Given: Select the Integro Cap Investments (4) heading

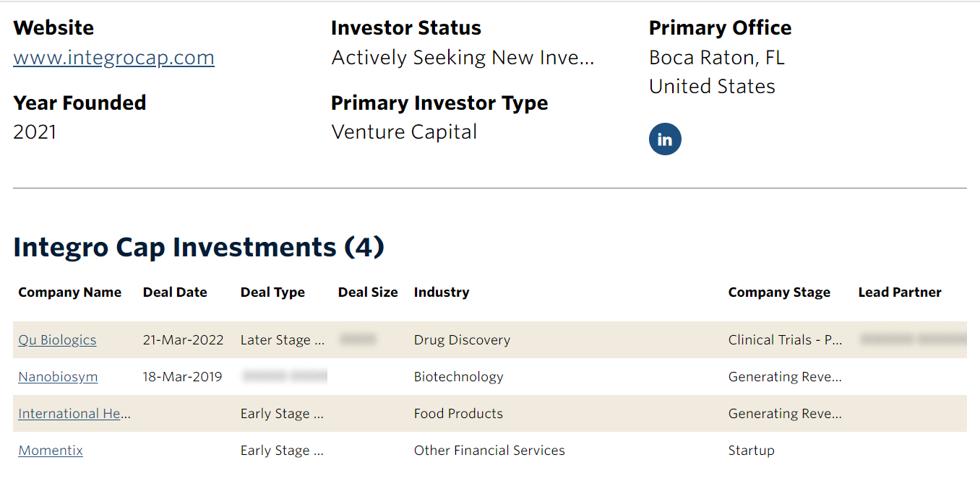Looking at the screenshot, I should [199, 247].
